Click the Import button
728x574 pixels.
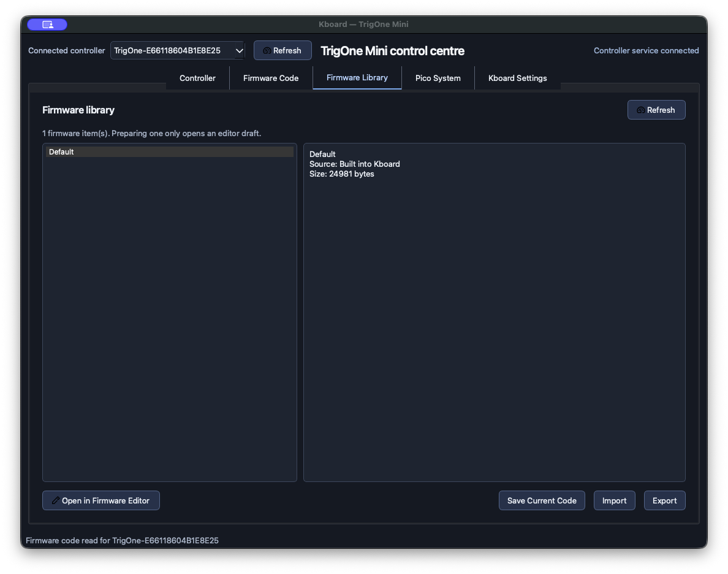[614, 500]
